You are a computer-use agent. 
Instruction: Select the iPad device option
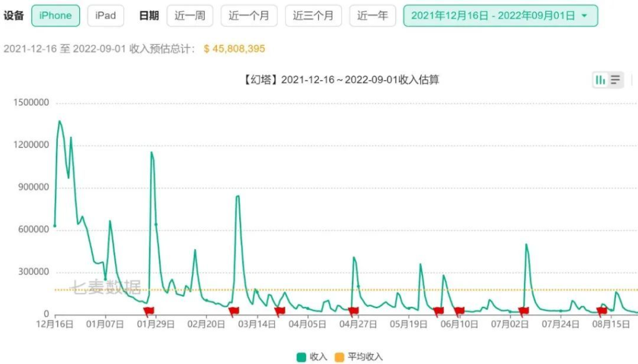click(105, 16)
